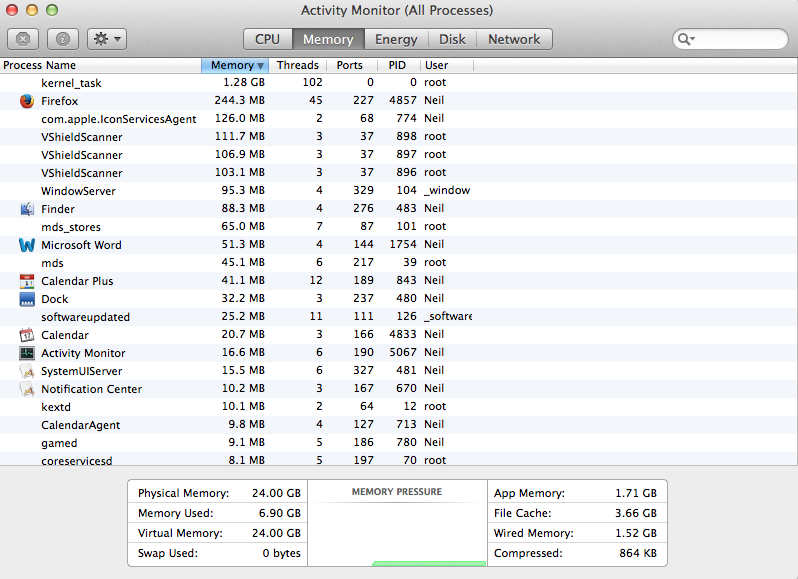The image size is (798, 579).
Task: Select VShieldScanner with PID 898
Action: coord(398,136)
